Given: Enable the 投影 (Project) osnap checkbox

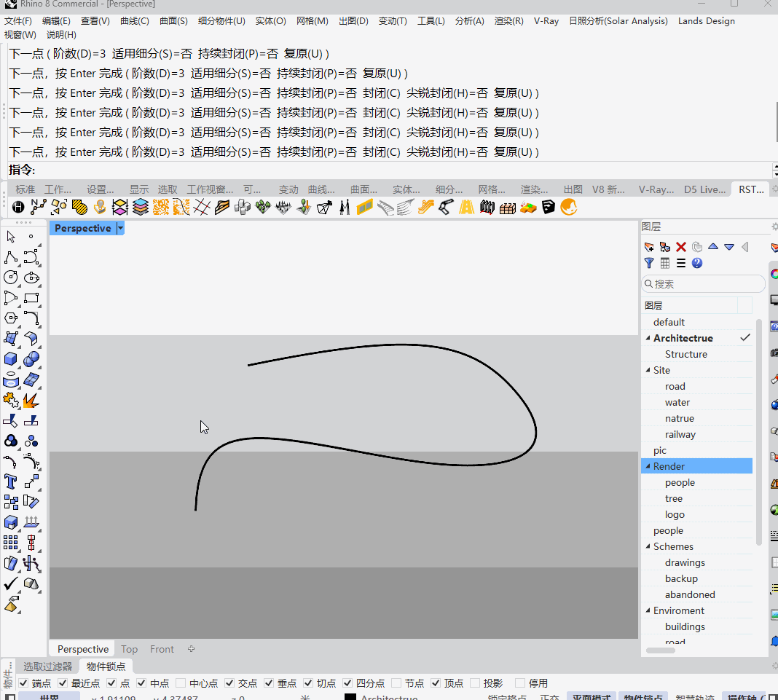Looking at the screenshot, I should pos(476,683).
